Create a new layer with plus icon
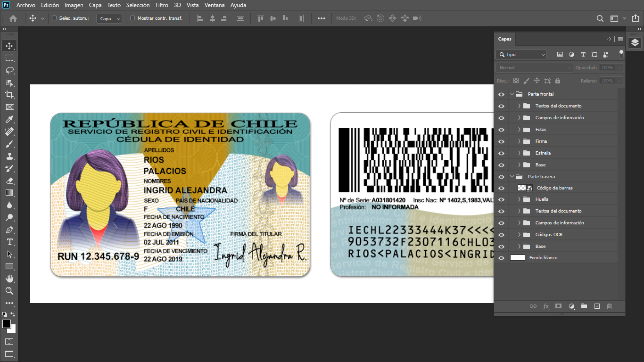 point(597,306)
